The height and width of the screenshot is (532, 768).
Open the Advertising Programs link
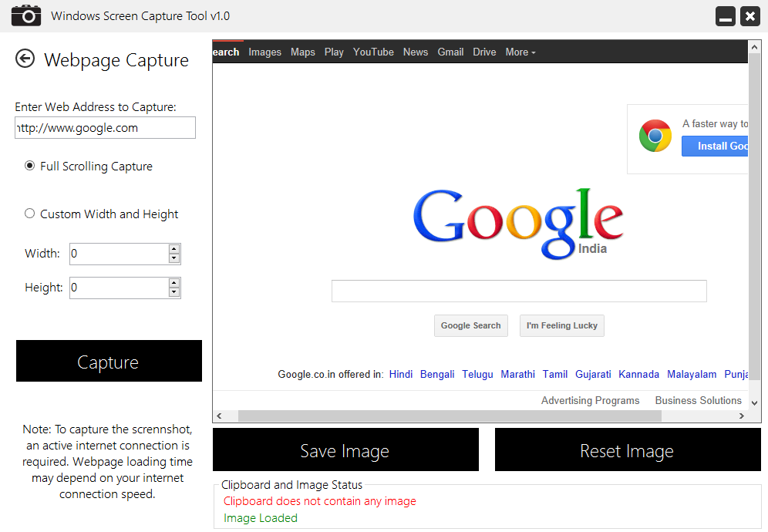click(590, 400)
